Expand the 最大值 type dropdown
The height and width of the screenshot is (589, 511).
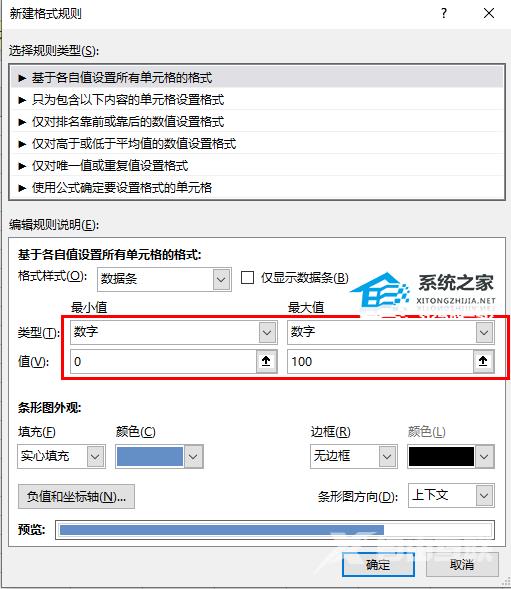point(391,332)
